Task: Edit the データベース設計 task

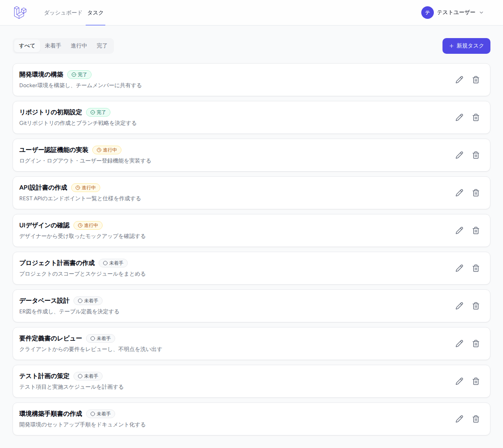Action: 459,306
